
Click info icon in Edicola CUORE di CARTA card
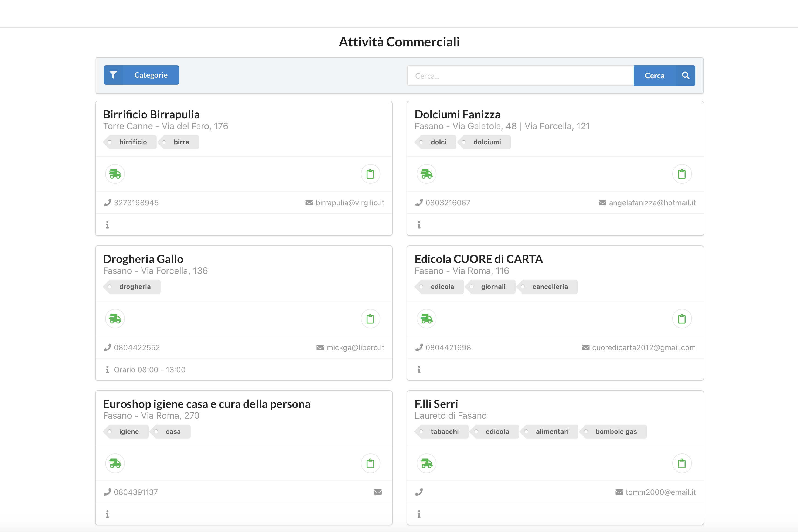(419, 370)
